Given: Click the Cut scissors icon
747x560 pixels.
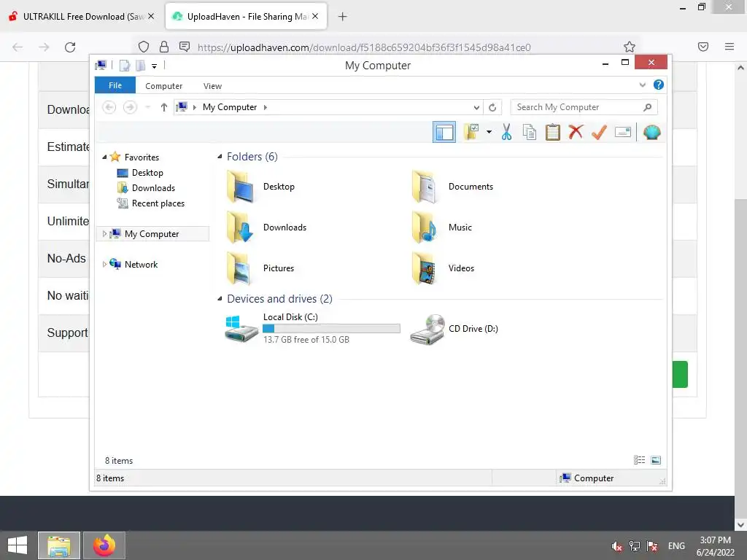Looking at the screenshot, I should (506, 132).
